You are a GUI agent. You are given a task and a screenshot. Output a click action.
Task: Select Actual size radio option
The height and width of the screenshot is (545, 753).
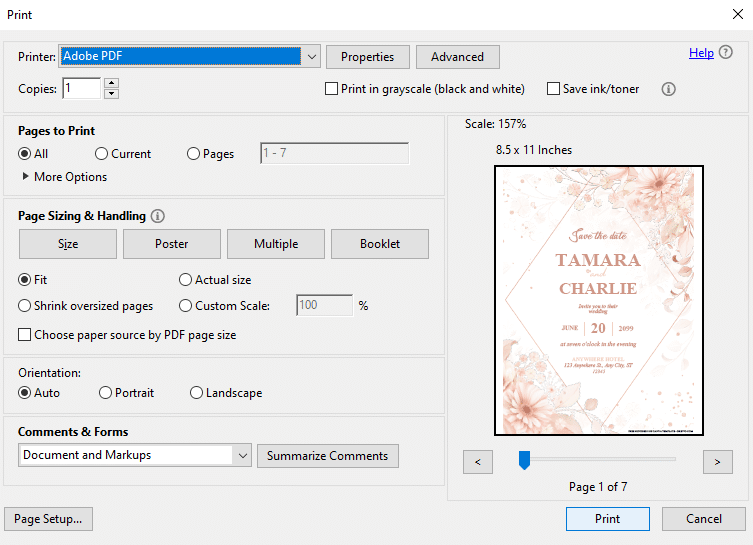(185, 279)
